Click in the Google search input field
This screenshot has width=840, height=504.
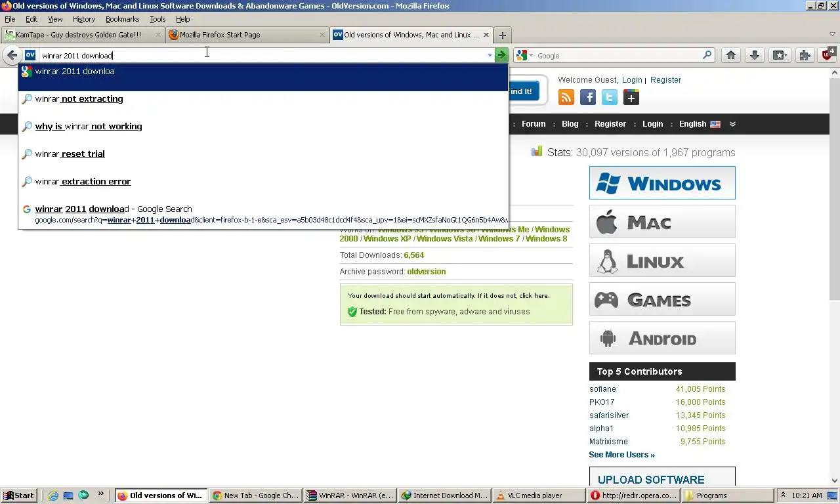(617, 56)
